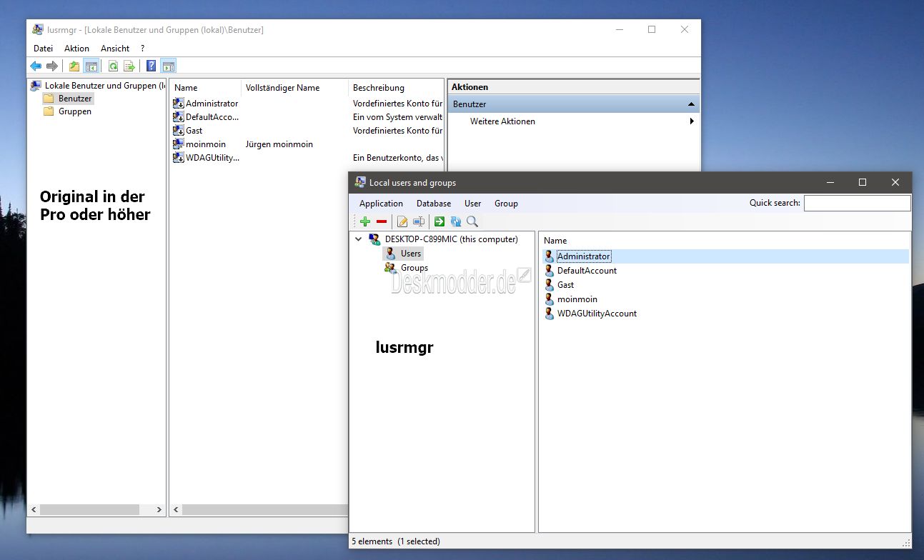Toggle the show/hide action pane icon
Image resolution: width=924 pixels, height=560 pixels.
pyautogui.click(x=168, y=66)
